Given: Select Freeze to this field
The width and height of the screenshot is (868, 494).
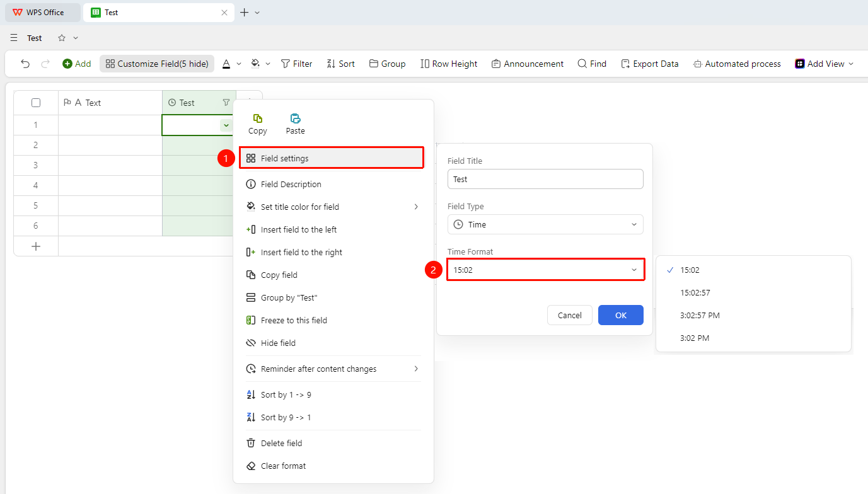Looking at the screenshot, I should (x=333, y=320).
